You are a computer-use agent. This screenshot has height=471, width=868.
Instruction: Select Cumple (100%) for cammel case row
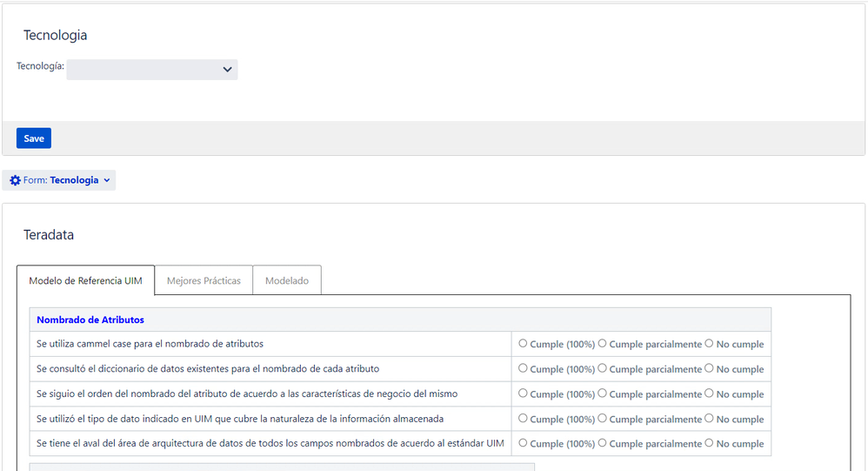point(523,344)
